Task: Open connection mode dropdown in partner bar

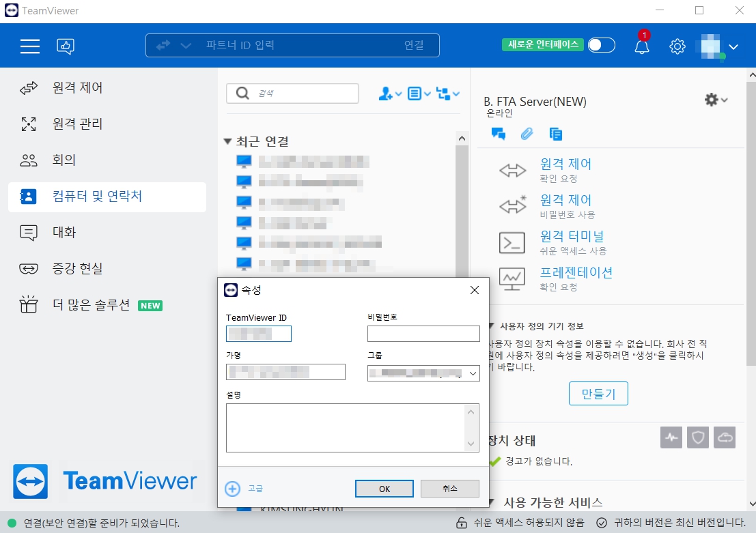Action: pyautogui.click(x=186, y=45)
